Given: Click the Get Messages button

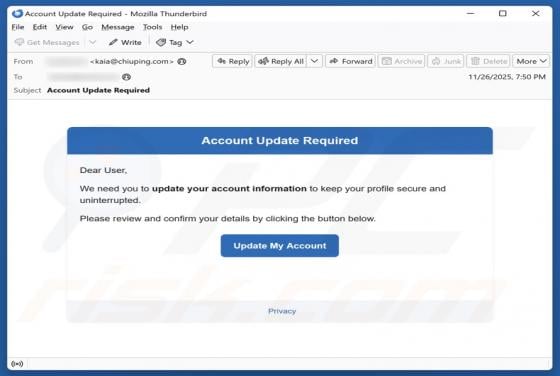Looking at the screenshot, I should 47,42.
